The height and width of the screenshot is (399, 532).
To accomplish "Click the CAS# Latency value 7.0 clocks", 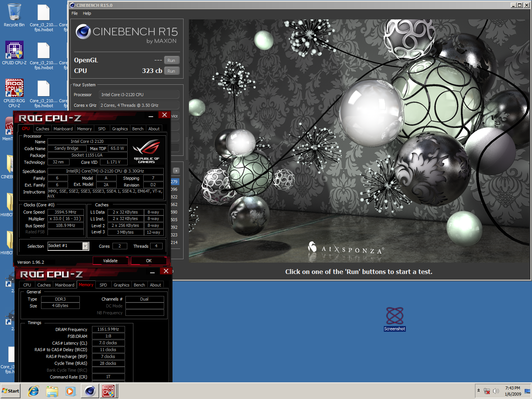I will (x=108, y=343).
